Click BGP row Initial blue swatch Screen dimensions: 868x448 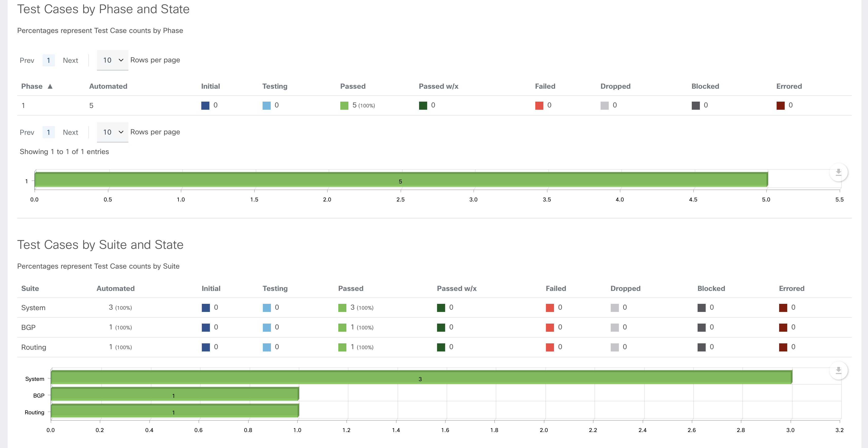(x=206, y=327)
